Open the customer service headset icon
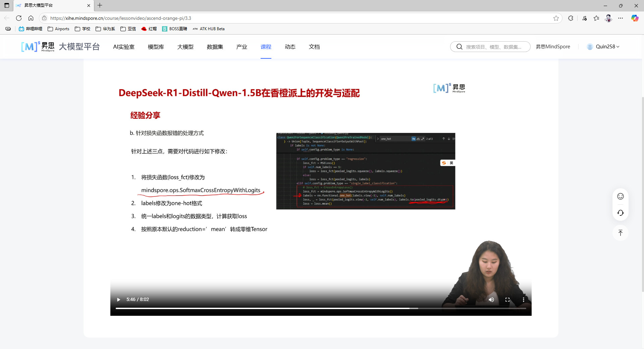The image size is (644, 349). (x=621, y=213)
